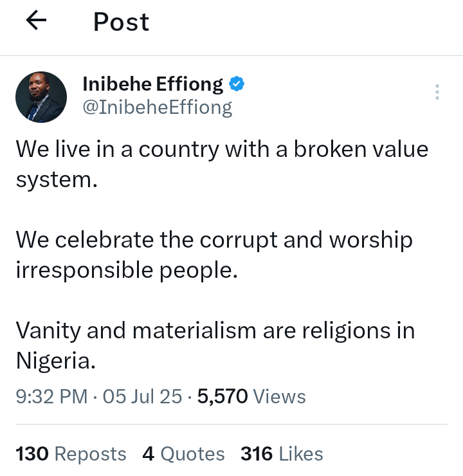Viewport: 463px width, 476px height.
Task: Open the three-dot more options menu
Action: [x=437, y=92]
